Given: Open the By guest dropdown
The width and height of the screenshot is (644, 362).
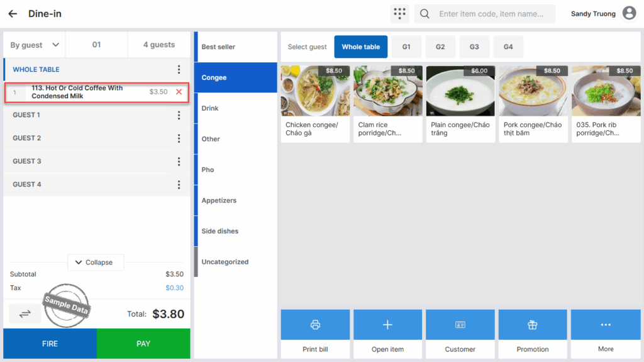Looking at the screenshot, I should point(35,45).
